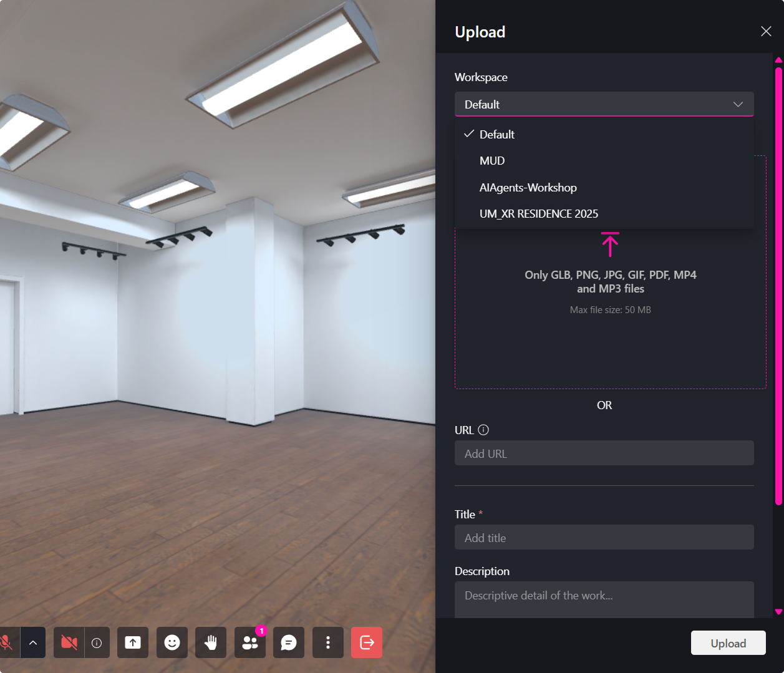Choose MUD workspace from the list

(x=492, y=161)
